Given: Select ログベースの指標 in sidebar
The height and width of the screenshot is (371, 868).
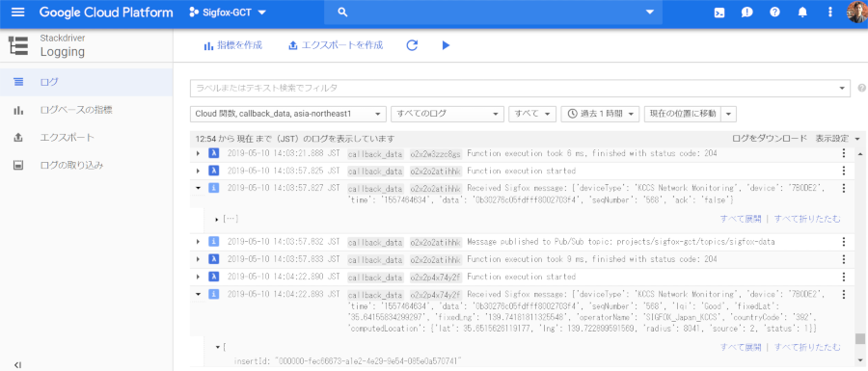Looking at the screenshot, I should click(87, 110).
